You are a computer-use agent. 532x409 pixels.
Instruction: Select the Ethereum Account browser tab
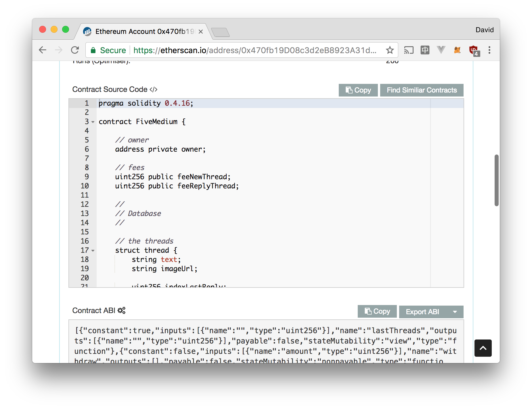pos(138,32)
